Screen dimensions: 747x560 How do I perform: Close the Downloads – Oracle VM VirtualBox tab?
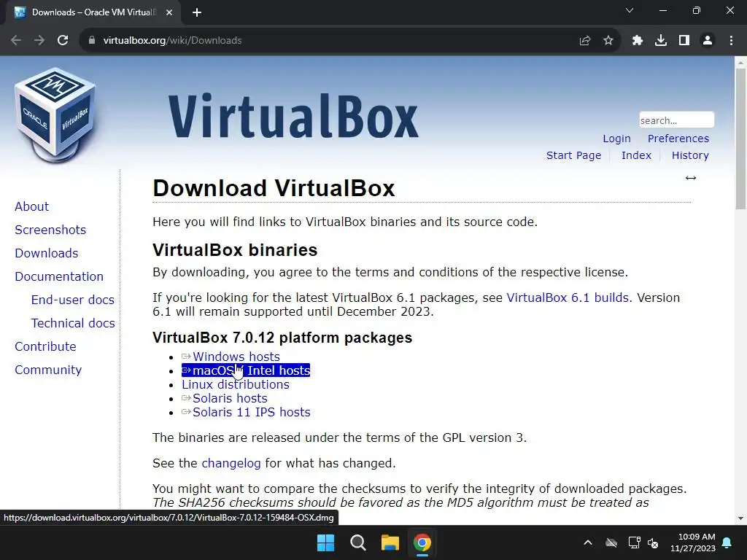[x=169, y=12]
